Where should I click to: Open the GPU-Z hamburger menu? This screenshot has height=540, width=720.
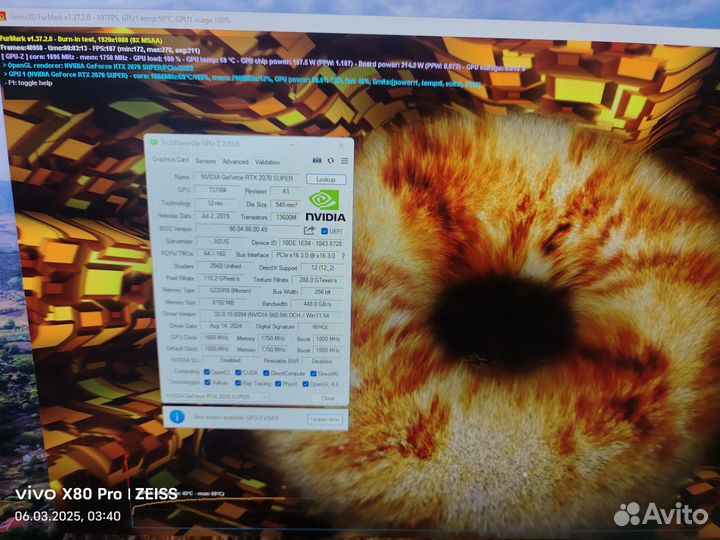[344, 161]
